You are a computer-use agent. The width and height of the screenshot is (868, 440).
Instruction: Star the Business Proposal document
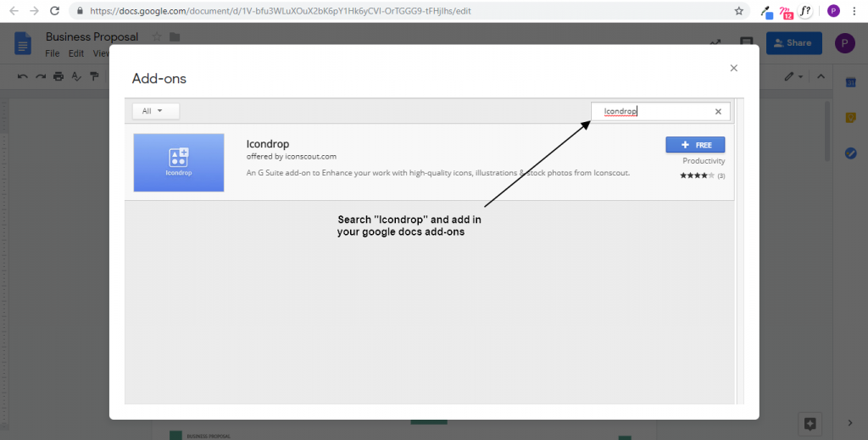pos(157,37)
